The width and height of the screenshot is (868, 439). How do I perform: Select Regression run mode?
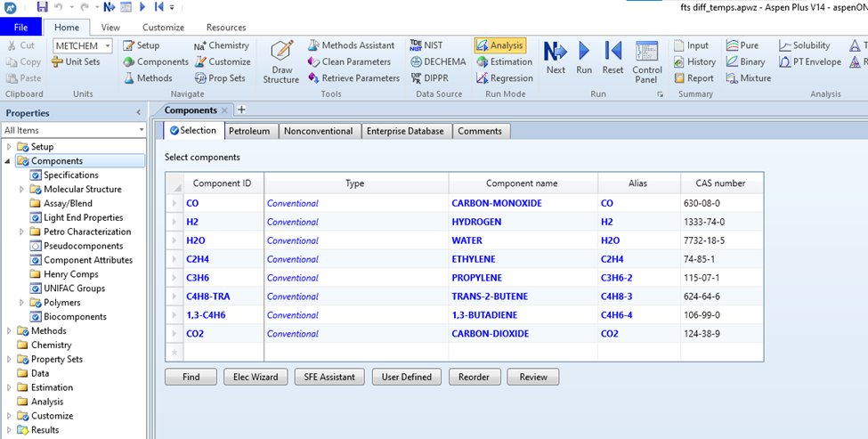point(504,78)
